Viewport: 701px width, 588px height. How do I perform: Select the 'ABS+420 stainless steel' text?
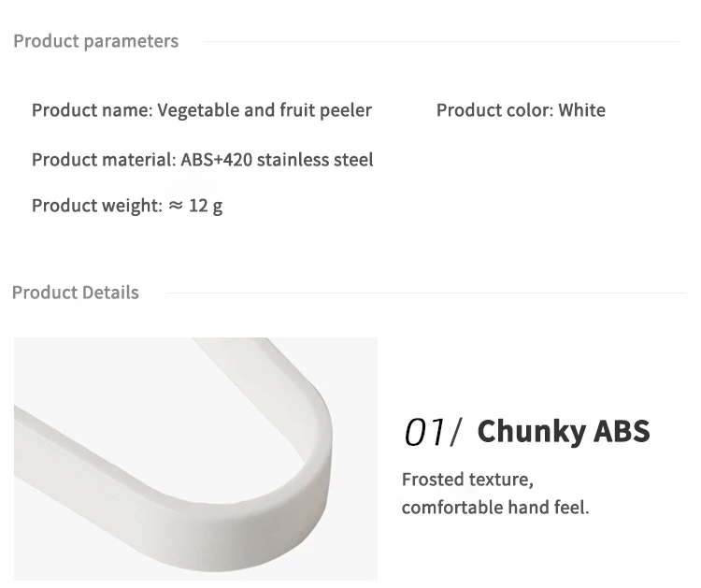coord(277,160)
